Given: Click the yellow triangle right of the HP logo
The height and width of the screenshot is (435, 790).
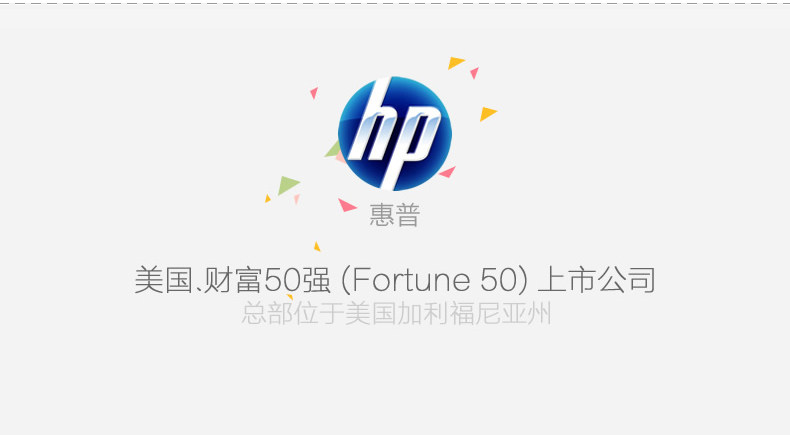Looking at the screenshot, I should click(x=488, y=114).
